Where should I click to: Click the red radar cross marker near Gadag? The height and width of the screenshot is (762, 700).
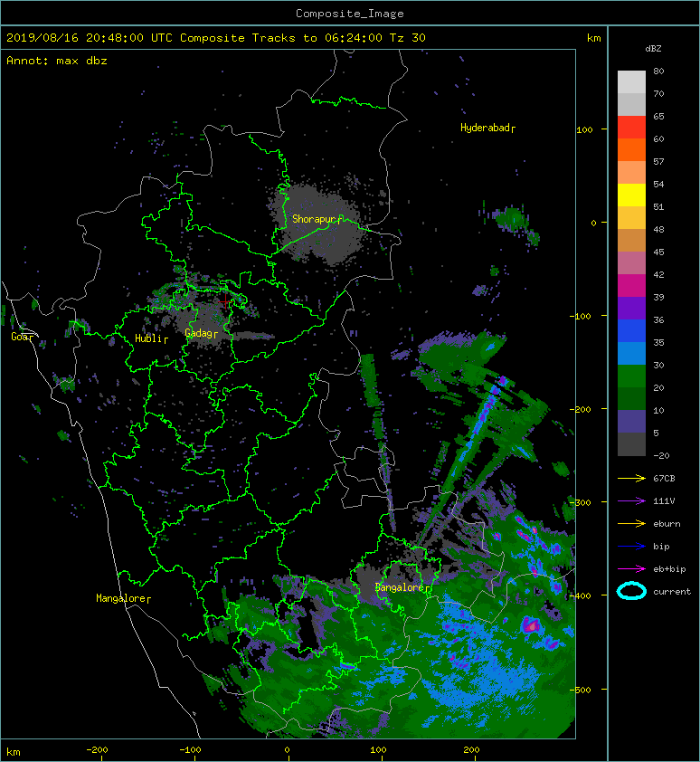(x=225, y=301)
